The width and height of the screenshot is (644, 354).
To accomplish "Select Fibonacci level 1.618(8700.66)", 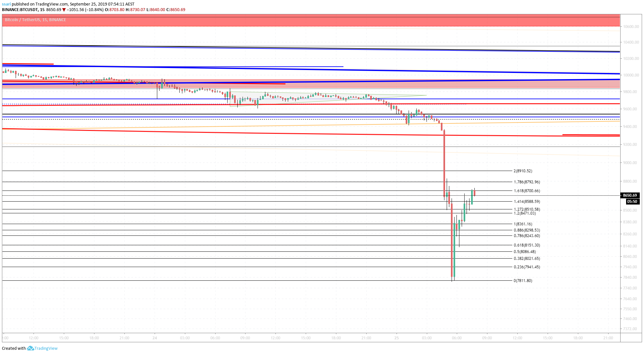I will pyautogui.click(x=527, y=191).
